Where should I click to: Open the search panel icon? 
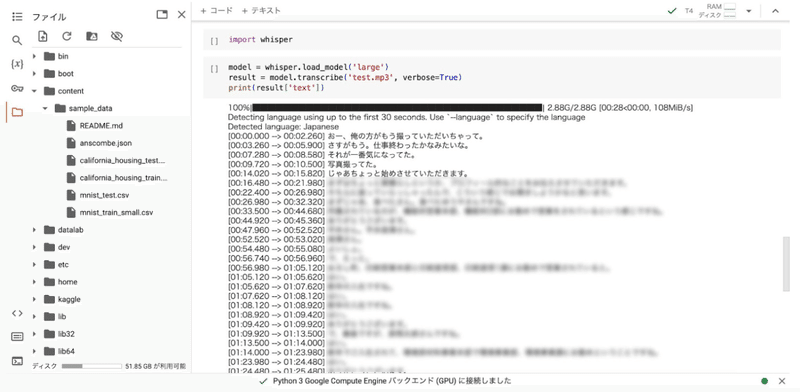pyautogui.click(x=17, y=40)
